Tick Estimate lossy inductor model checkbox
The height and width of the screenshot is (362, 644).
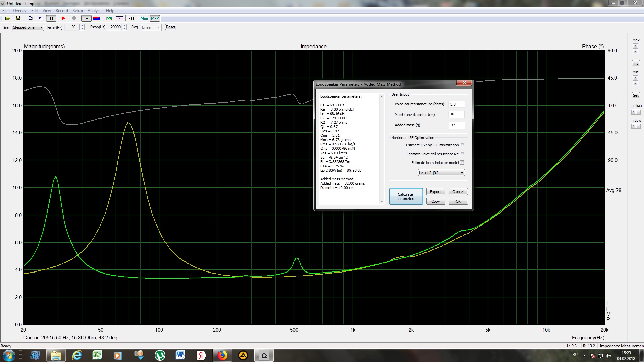pos(462,163)
